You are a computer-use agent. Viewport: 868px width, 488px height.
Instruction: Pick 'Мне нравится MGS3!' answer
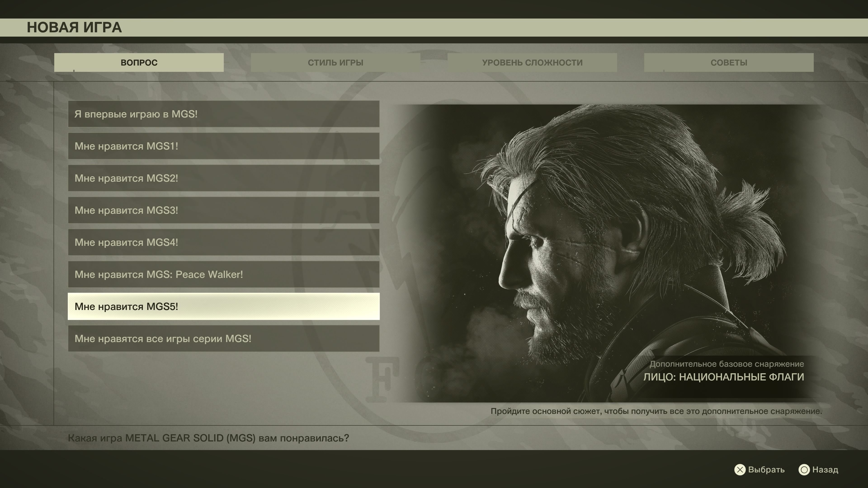[224, 210]
